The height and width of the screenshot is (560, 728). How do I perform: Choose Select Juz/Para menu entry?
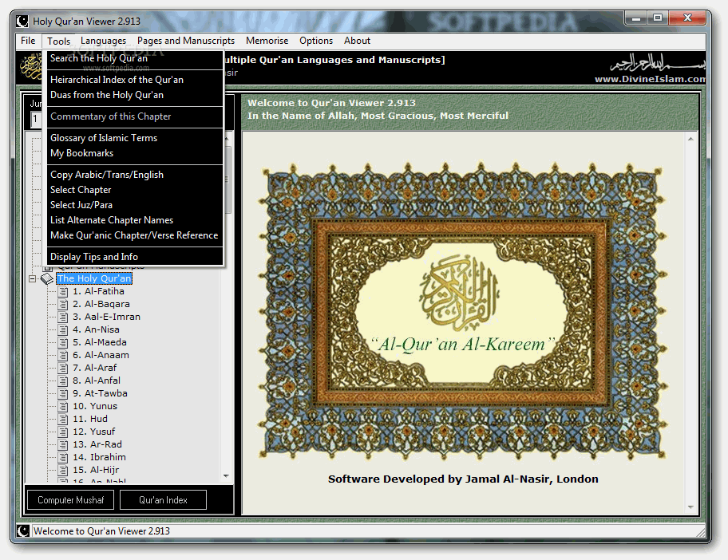click(135, 205)
